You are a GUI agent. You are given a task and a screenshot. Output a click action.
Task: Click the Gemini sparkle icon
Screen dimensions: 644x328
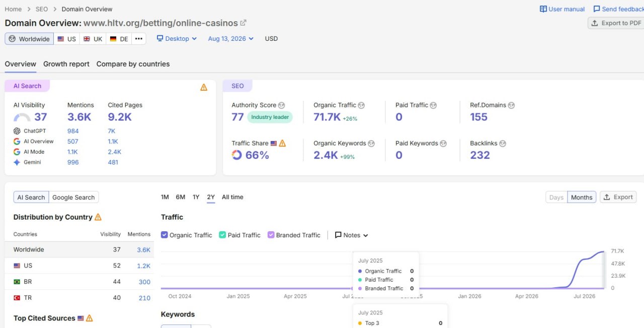coord(17,162)
